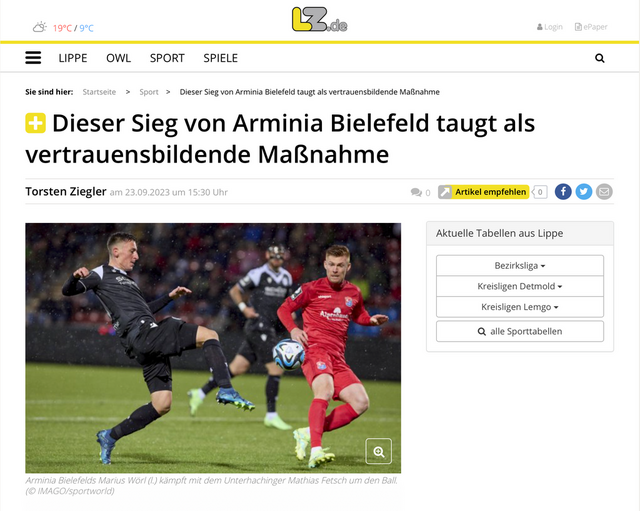The width and height of the screenshot is (640, 511).
Task: Follow the Startseite breadcrumb link
Action: coord(99,92)
